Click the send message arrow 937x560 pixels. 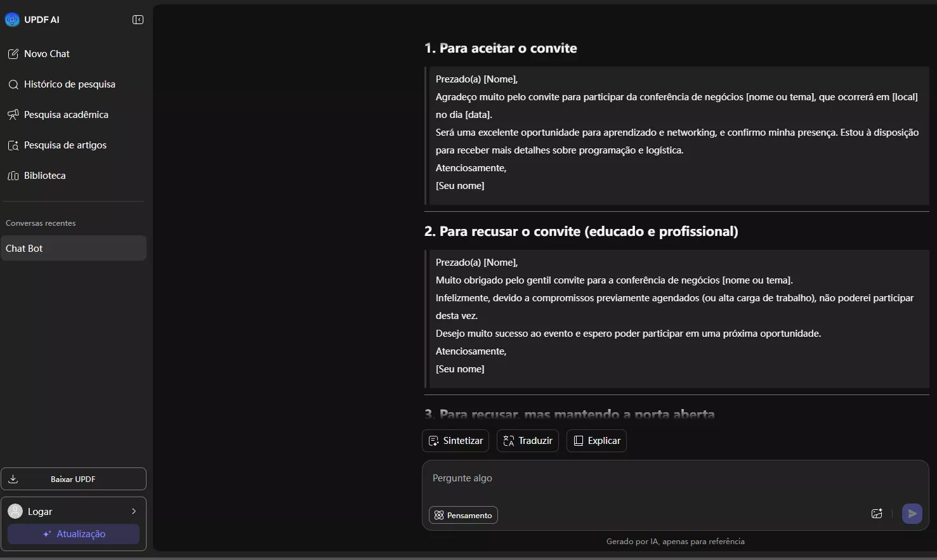912,514
